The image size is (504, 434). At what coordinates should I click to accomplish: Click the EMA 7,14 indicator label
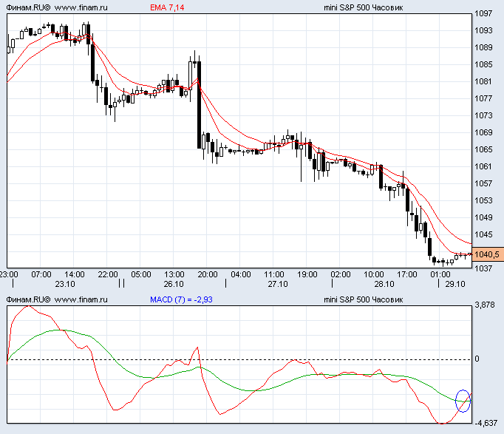pyautogui.click(x=167, y=7)
